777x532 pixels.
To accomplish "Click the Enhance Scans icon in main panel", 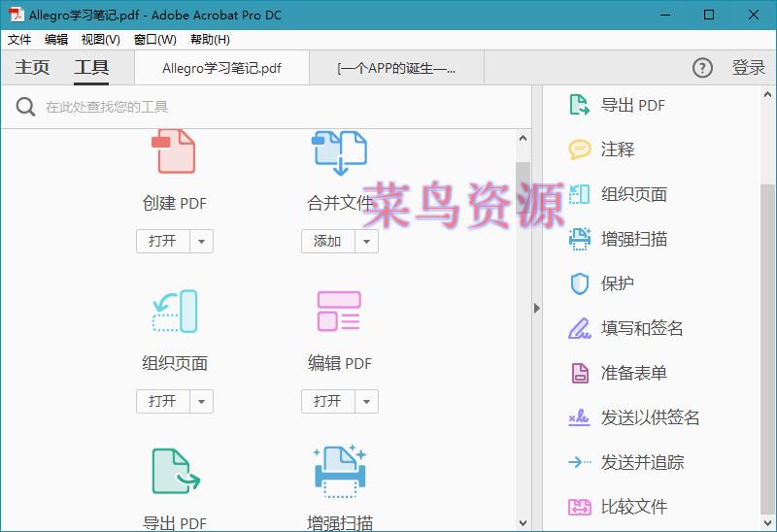I will pyautogui.click(x=339, y=472).
